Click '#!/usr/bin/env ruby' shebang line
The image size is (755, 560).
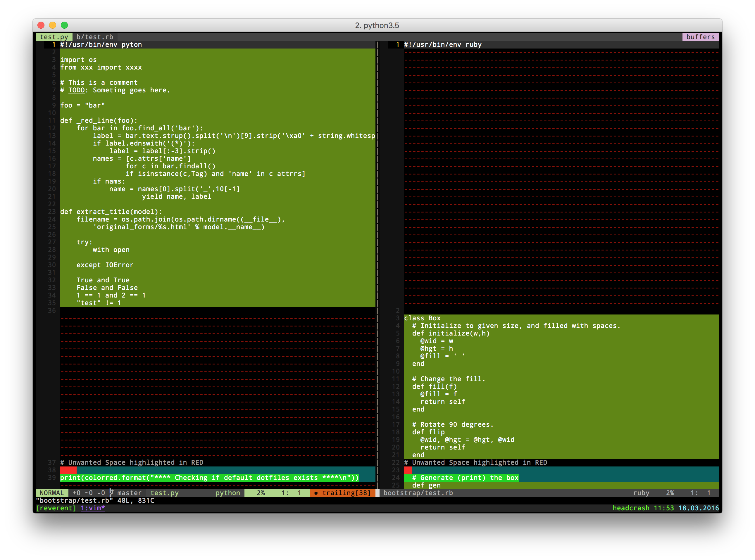tap(443, 45)
